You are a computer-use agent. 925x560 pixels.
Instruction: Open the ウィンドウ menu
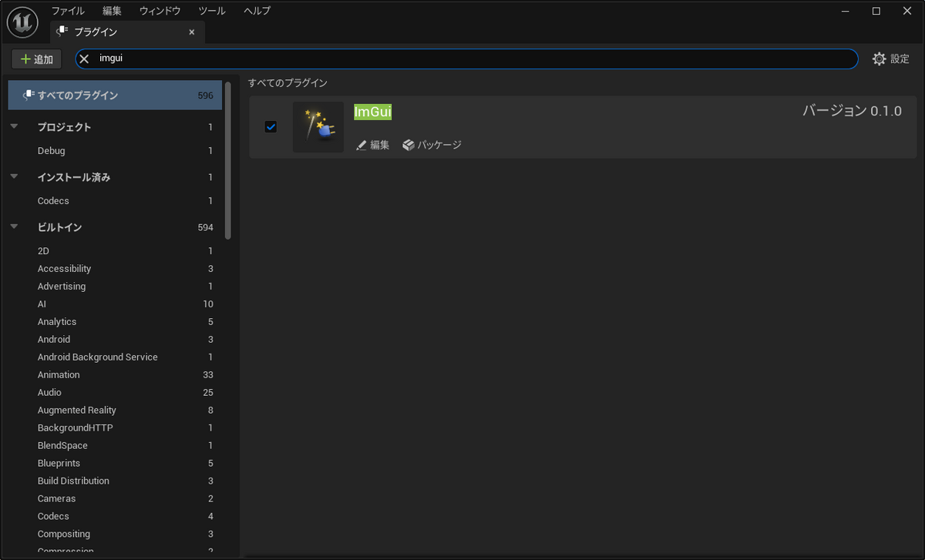tap(159, 11)
